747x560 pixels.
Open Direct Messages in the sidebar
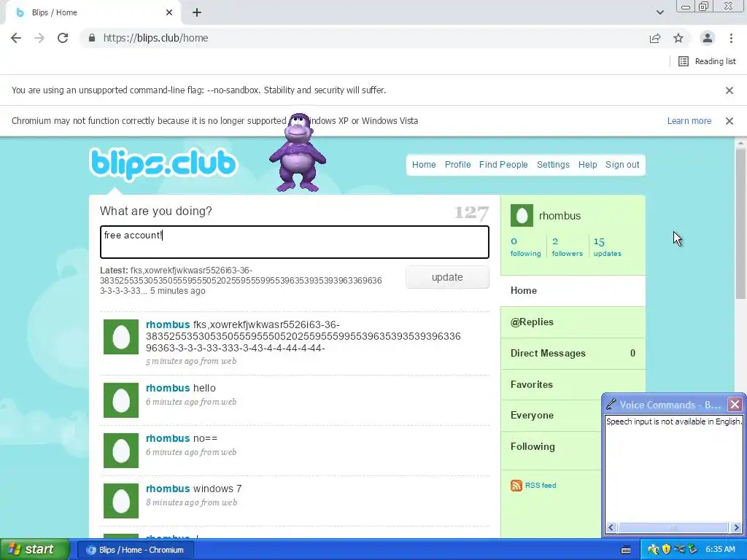[x=573, y=354]
